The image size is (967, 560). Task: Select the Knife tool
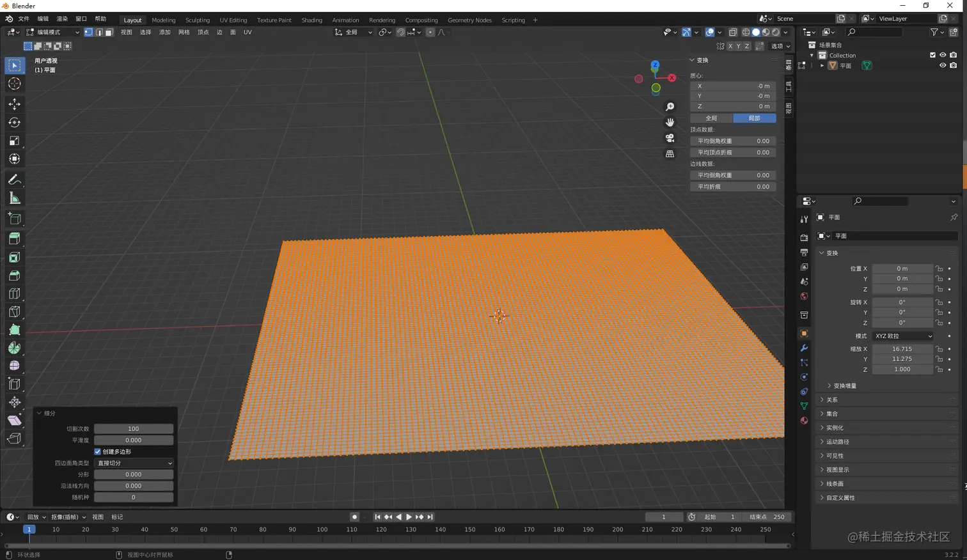click(x=14, y=312)
